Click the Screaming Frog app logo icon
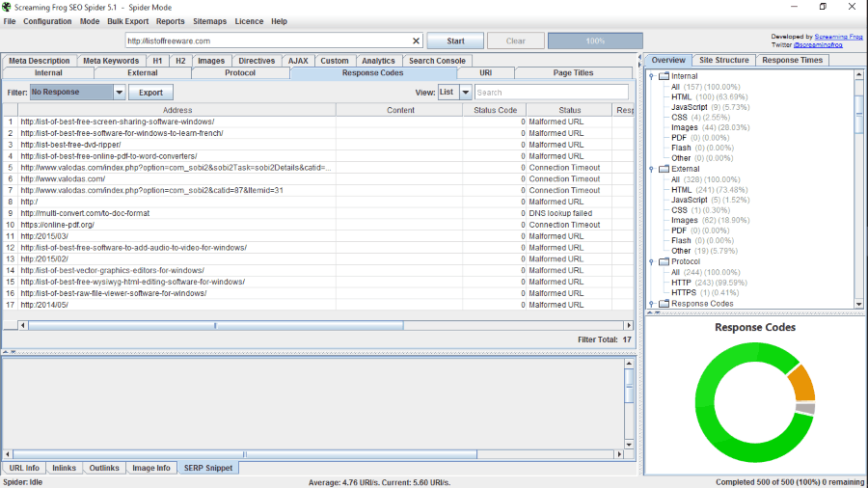This screenshot has height=488, width=868. [x=7, y=7]
